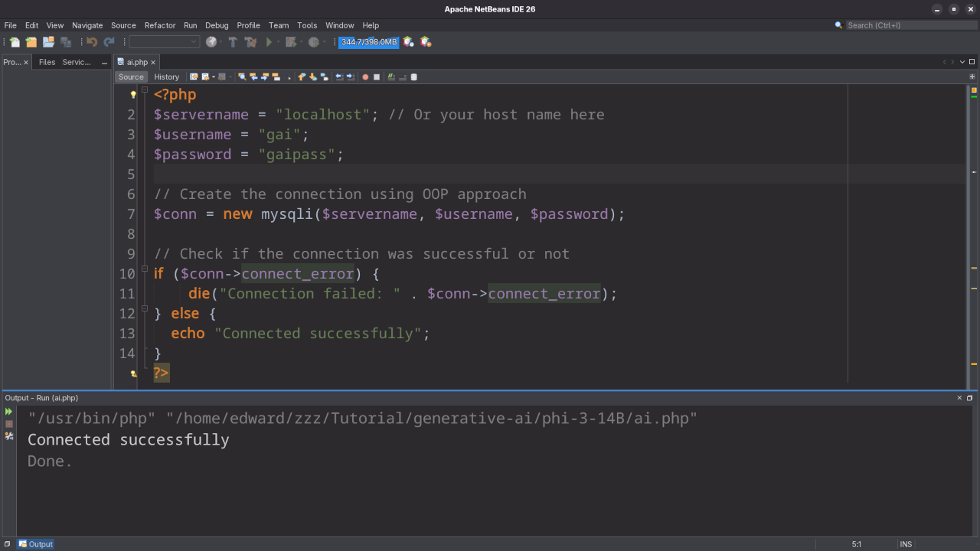Click the Debug Project icon
This screenshot has height=551, width=980.
(x=290, y=42)
